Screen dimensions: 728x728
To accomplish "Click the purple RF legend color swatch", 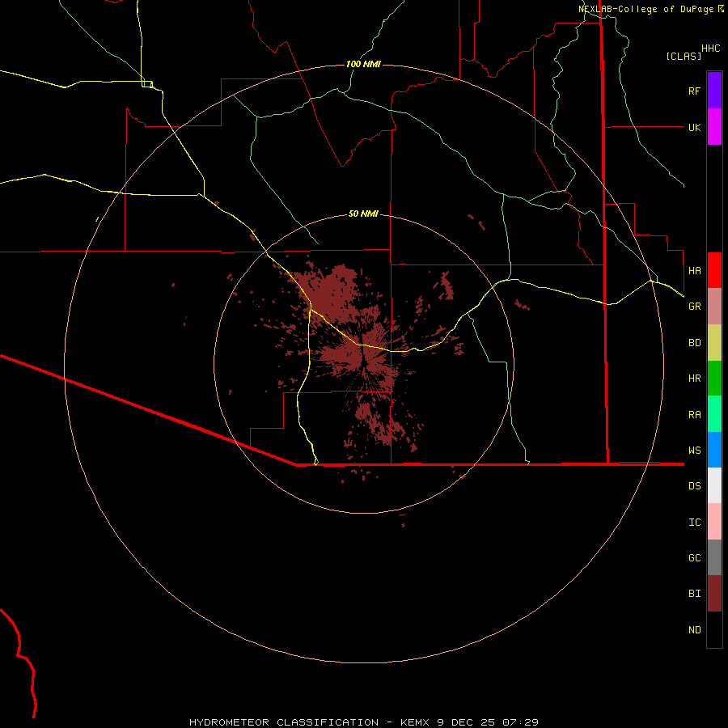I will 714,91.
